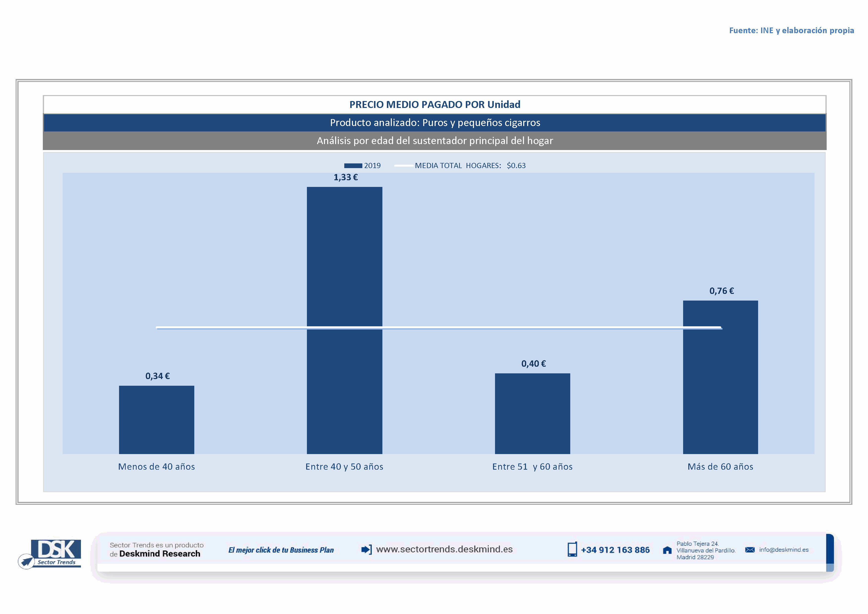Select the Entre 51 y 60 años bar

click(532, 414)
